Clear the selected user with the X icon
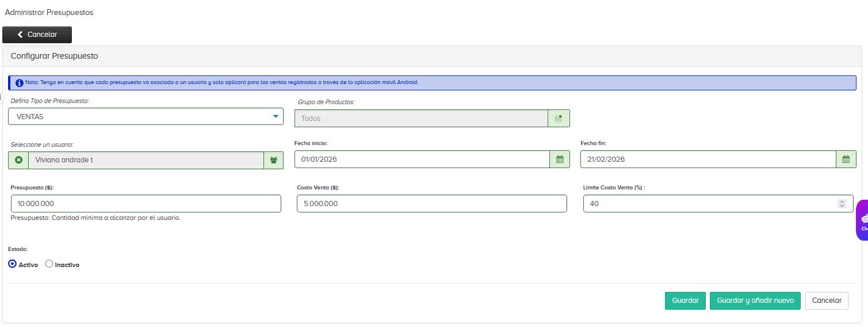 pos(18,160)
